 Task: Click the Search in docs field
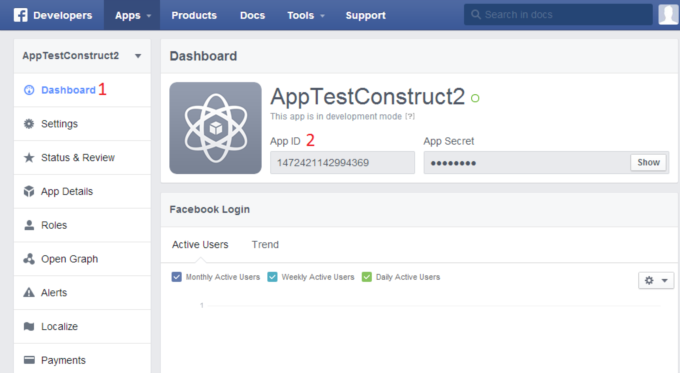558,15
